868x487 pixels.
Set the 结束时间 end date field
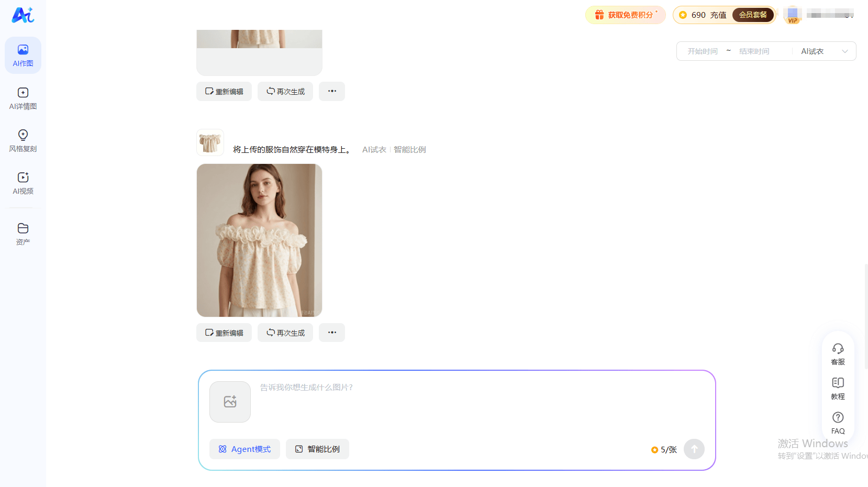coord(754,51)
